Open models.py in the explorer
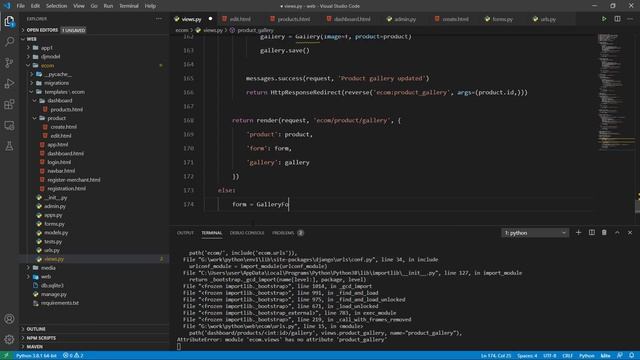 [x=56, y=233]
